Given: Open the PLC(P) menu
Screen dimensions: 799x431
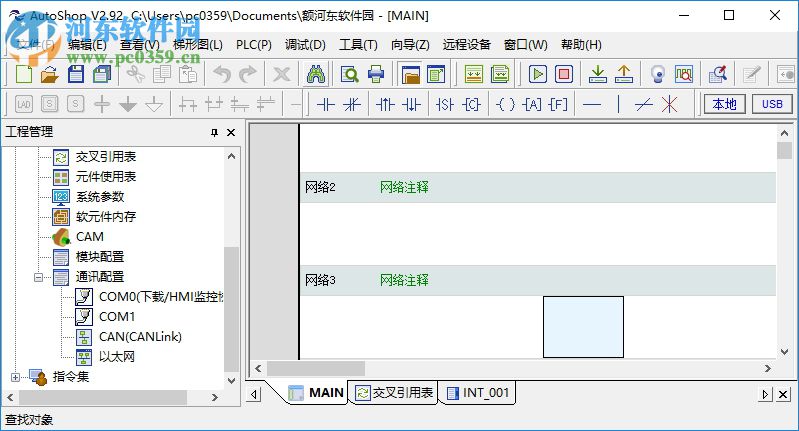Looking at the screenshot, I should click(x=254, y=45).
